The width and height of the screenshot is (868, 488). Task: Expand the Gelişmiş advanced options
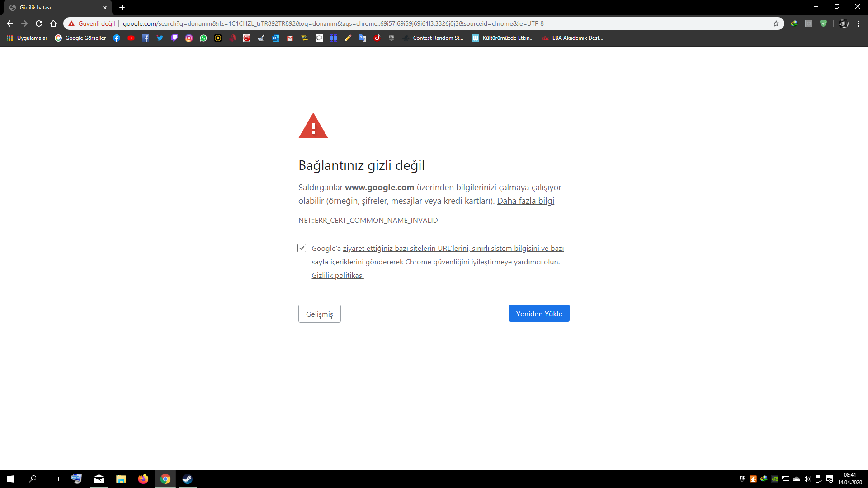click(319, 314)
